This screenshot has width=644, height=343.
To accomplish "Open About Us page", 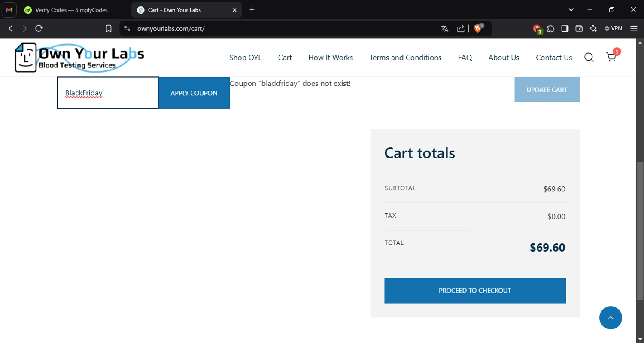I will pyautogui.click(x=504, y=58).
